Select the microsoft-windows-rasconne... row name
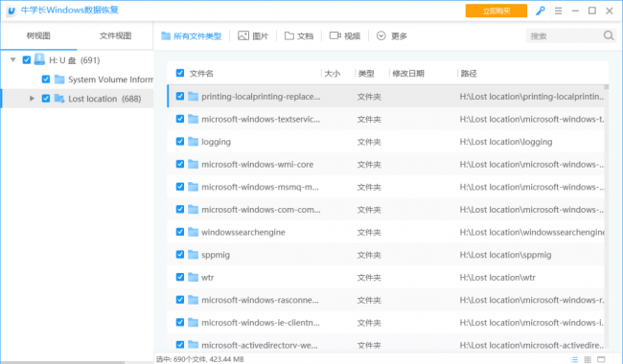The height and width of the screenshot is (364, 623). click(260, 300)
